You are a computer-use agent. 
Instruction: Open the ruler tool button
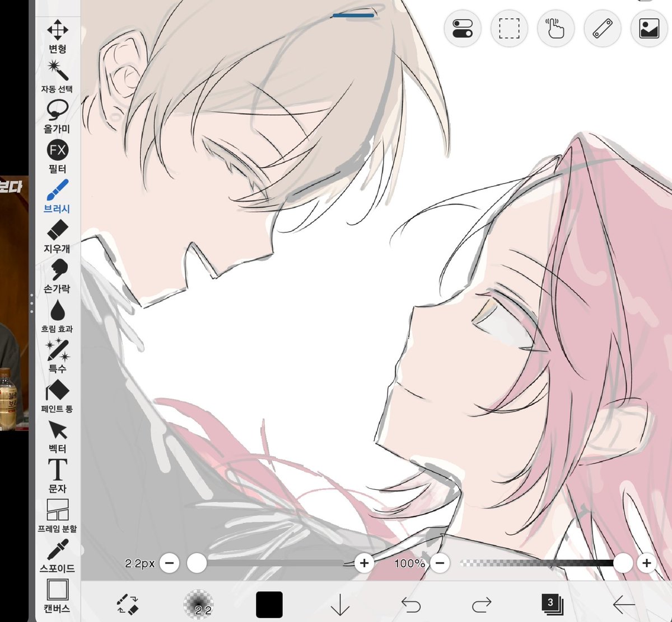(602, 29)
